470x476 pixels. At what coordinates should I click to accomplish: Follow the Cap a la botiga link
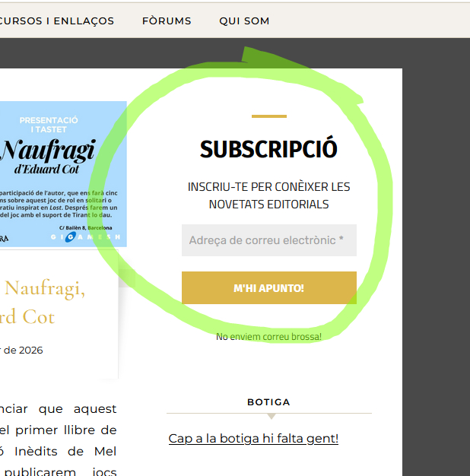pyautogui.click(x=253, y=439)
